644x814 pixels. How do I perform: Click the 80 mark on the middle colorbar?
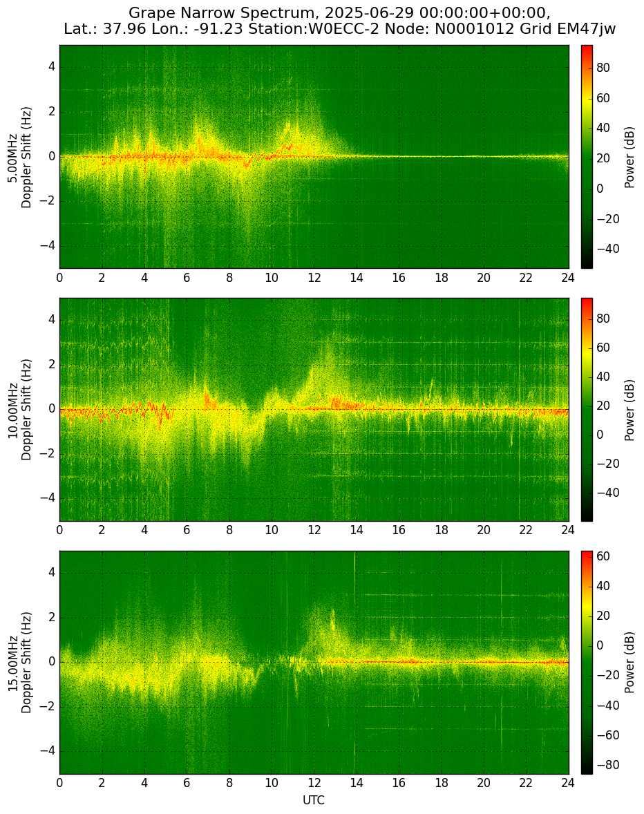pos(603,319)
